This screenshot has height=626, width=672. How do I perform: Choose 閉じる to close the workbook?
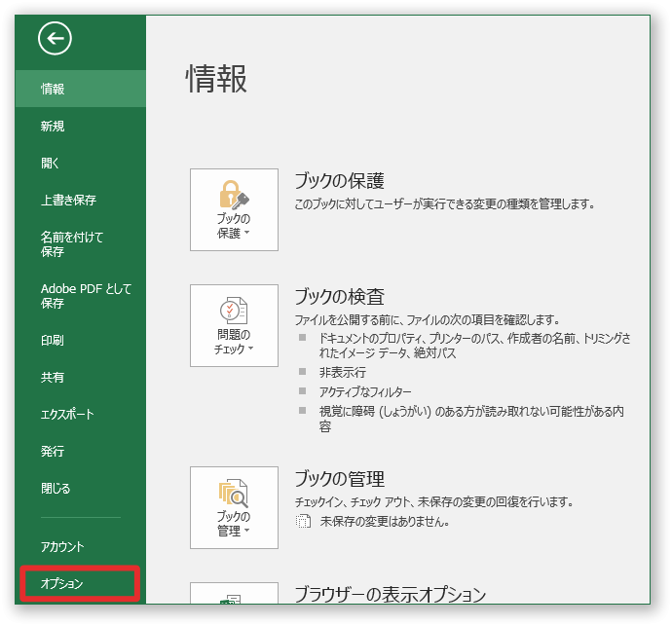click(x=81, y=488)
